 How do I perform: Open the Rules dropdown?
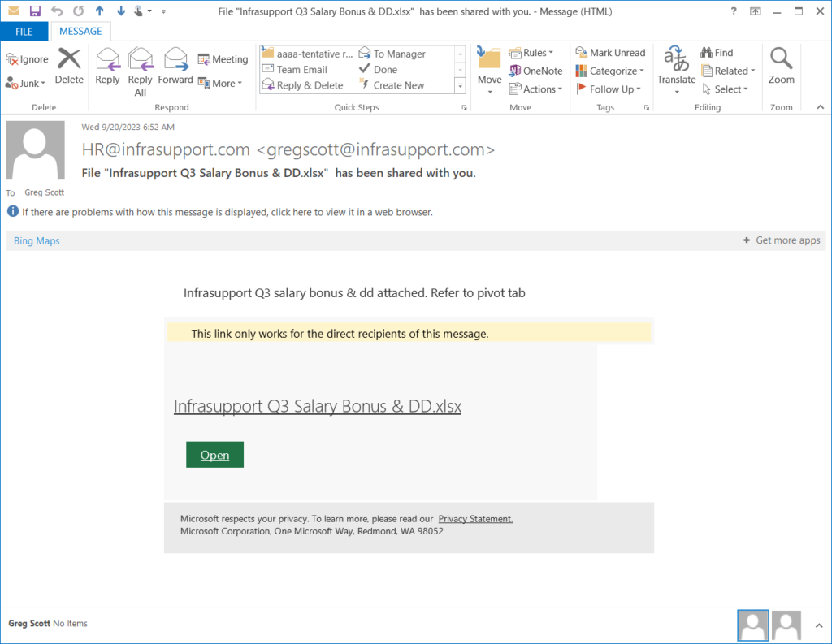pyautogui.click(x=531, y=53)
